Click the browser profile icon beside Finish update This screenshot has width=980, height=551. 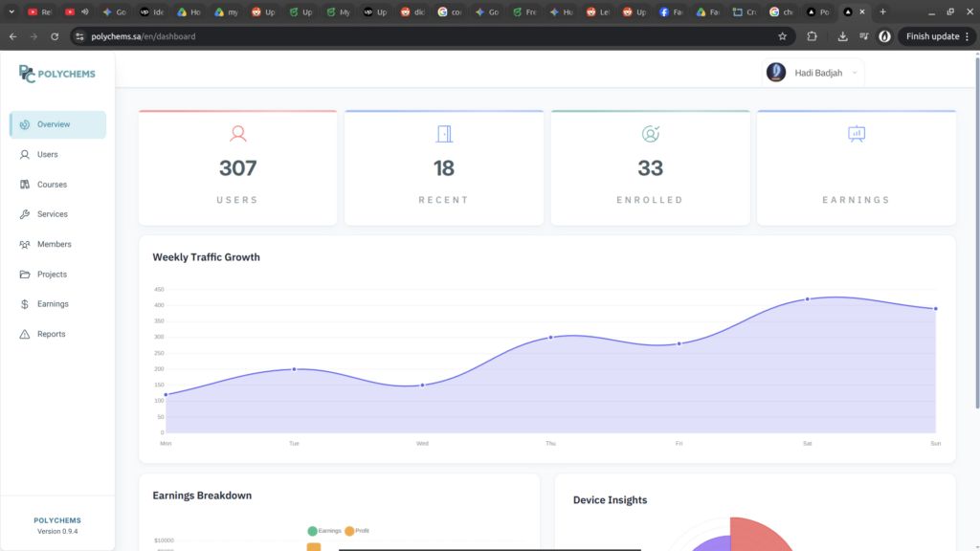point(884,36)
